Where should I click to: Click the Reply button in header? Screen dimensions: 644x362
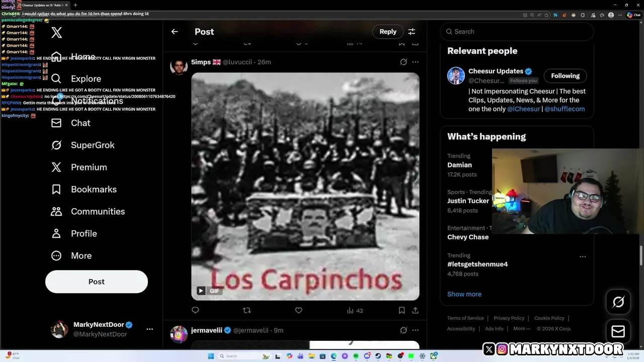(388, 31)
